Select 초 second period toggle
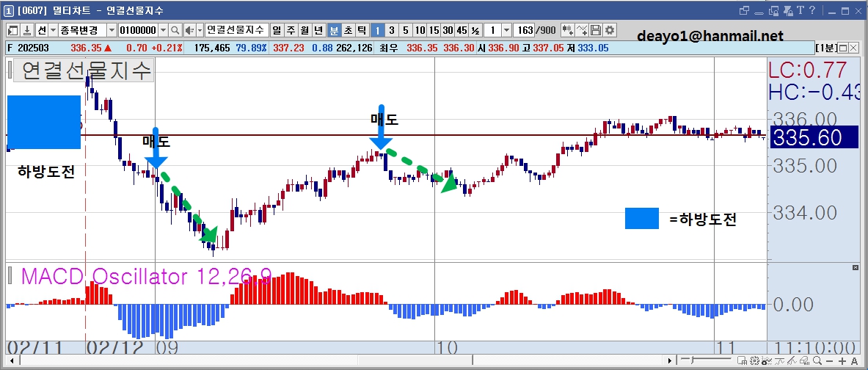Image resolution: width=868 pixels, height=370 pixels. (x=348, y=29)
